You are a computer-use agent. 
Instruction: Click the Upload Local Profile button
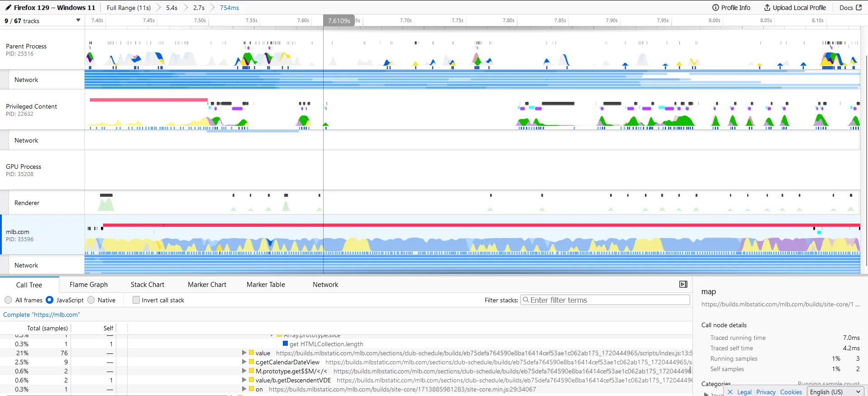[x=795, y=8]
